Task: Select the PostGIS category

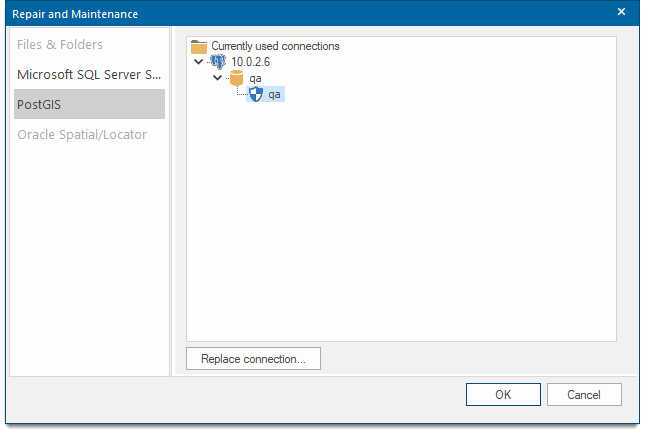Action: point(89,104)
